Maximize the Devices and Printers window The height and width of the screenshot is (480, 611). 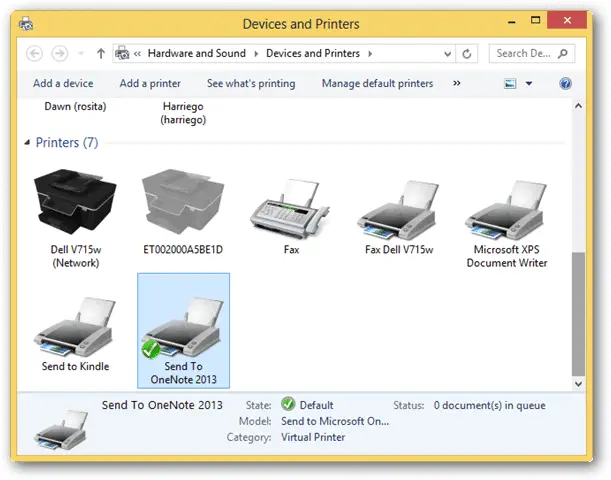tap(535, 20)
